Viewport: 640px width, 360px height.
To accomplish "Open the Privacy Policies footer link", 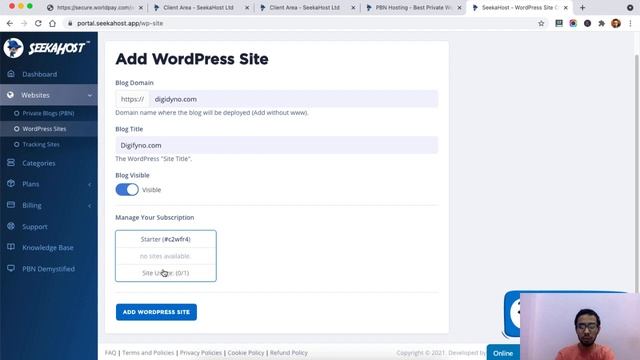I will pos(200,352).
